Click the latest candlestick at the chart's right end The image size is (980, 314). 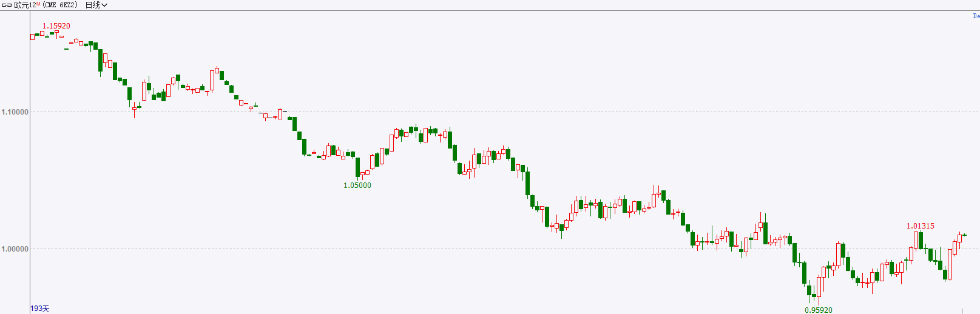point(965,235)
